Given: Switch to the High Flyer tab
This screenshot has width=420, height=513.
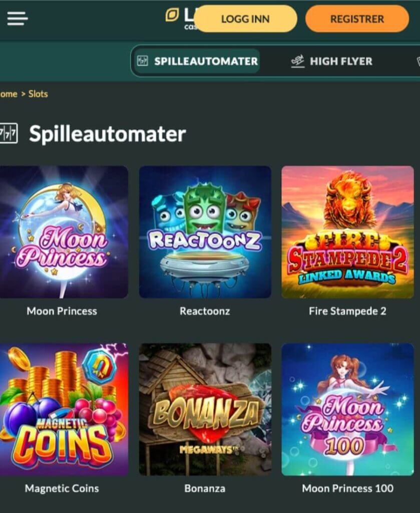Looking at the screenshot, I should [x=331, y=61].
